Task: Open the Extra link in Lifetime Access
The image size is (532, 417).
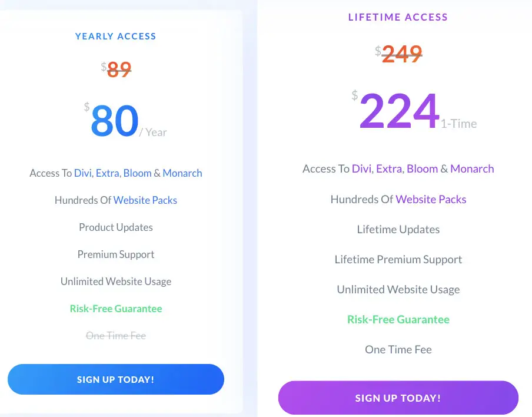Action: click(390, 168)
